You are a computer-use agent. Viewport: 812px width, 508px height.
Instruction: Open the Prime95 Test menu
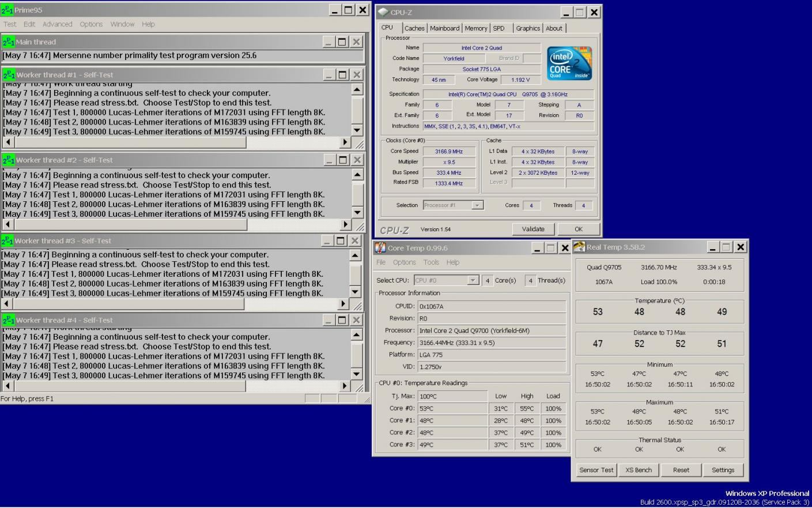pyautogui.click(x=10, y=24)
